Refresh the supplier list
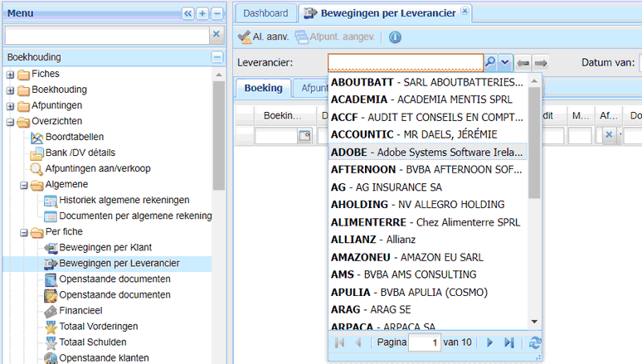Image resolution: width=642 pixels, height=364 pixels. tap(535, 342)
